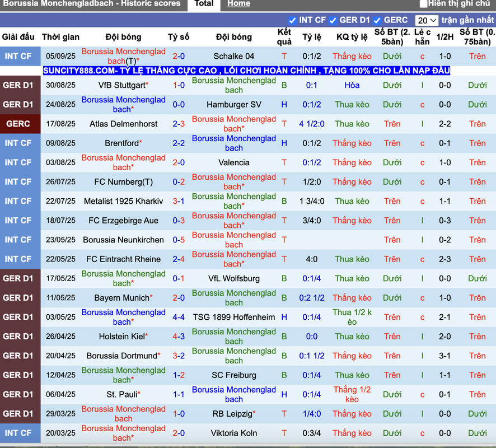The image size is (496, 448).
Task: Click the date 22/07/25
Action: click(x=60, y=201)
